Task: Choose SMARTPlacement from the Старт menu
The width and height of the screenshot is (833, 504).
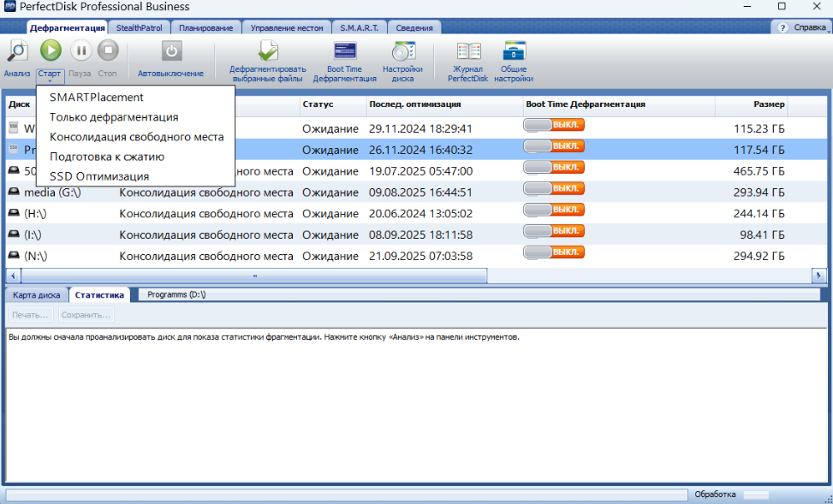Action: pyautogui.click(x=97, y=98)
